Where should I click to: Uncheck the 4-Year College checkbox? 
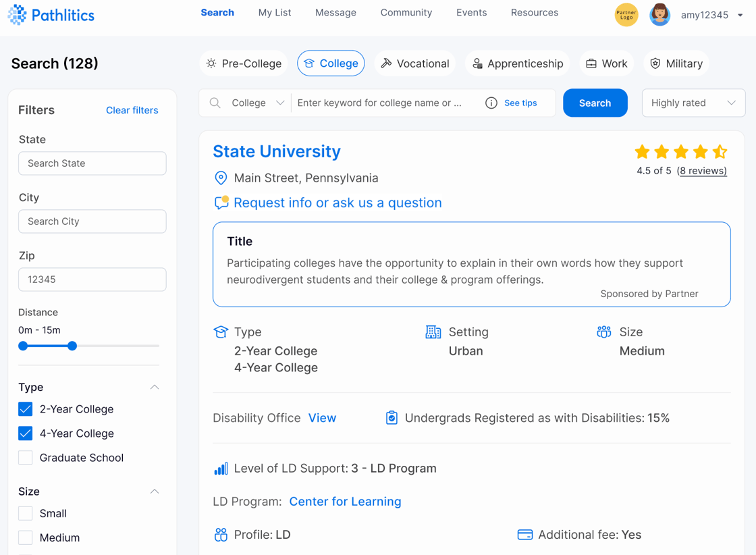[x=26, y=433]
